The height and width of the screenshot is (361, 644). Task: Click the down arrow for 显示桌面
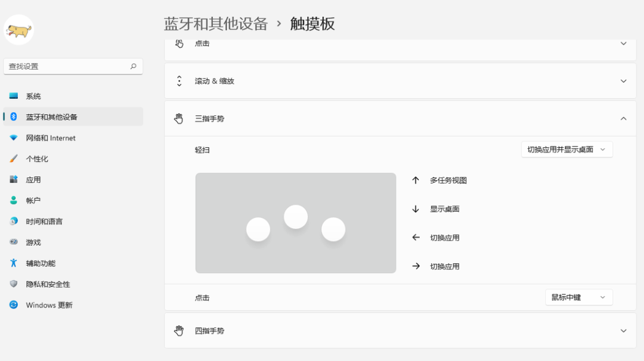(416, 209)
